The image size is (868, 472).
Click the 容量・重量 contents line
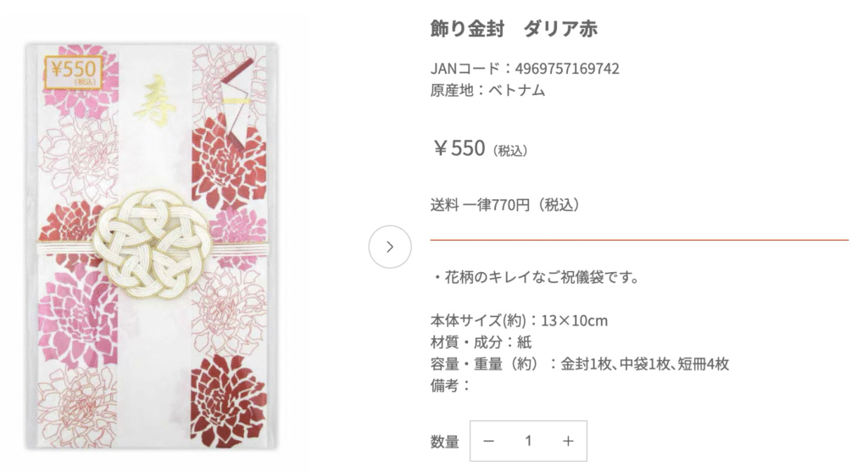(x=580, y=364)
